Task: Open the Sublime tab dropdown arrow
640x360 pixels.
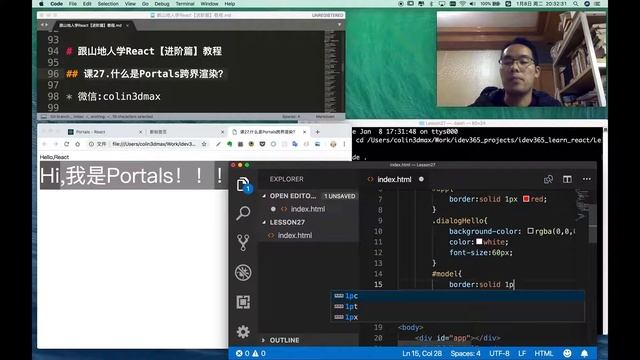Action: pos(339,25)
